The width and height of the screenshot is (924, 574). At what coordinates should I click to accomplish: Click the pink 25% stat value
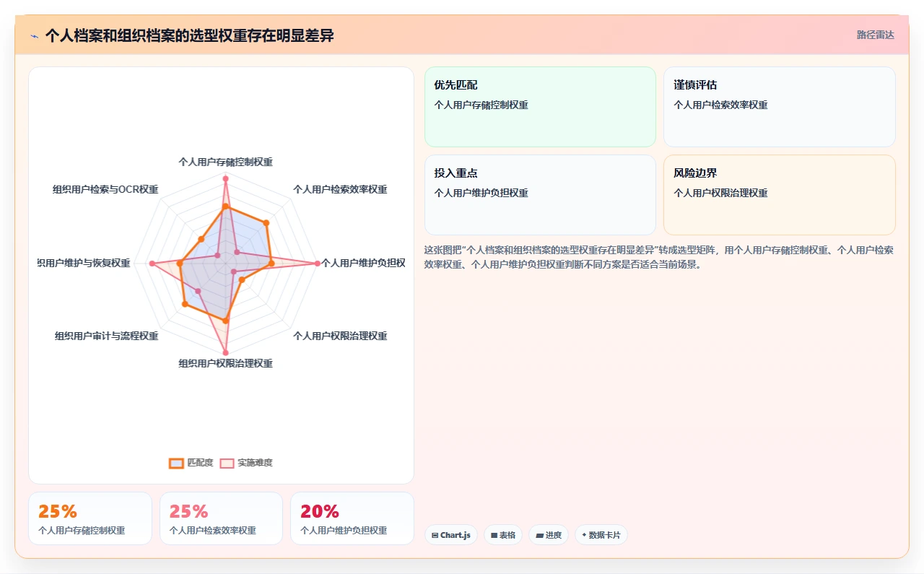189,511
